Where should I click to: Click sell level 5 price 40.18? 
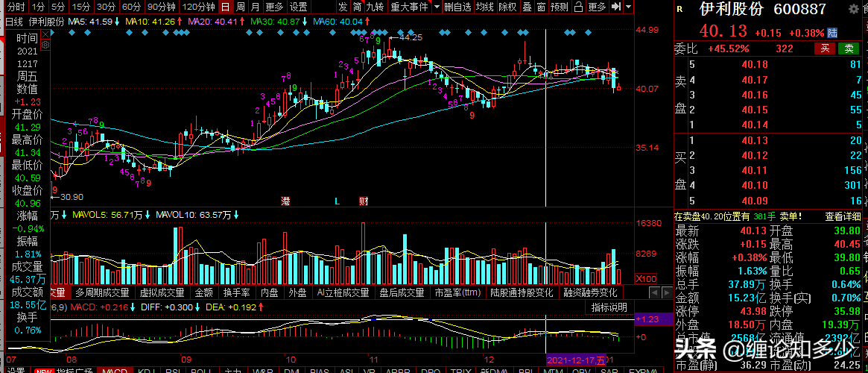click(754, 65)
